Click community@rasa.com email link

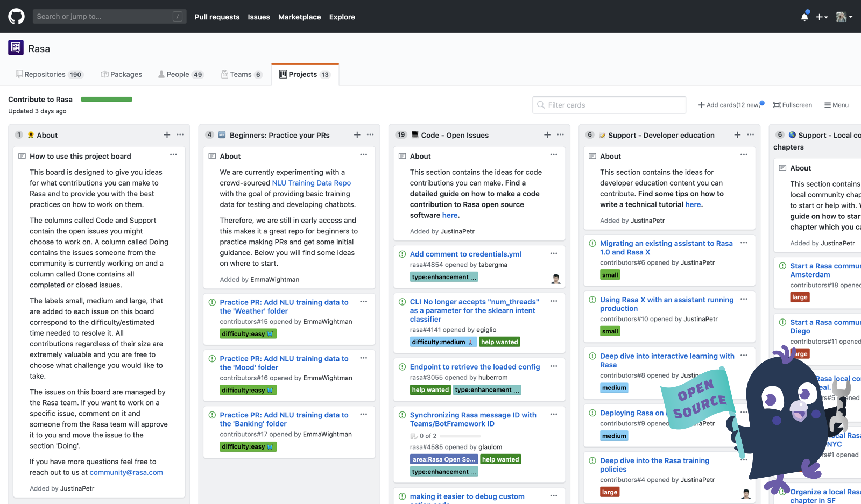point(126,472)
